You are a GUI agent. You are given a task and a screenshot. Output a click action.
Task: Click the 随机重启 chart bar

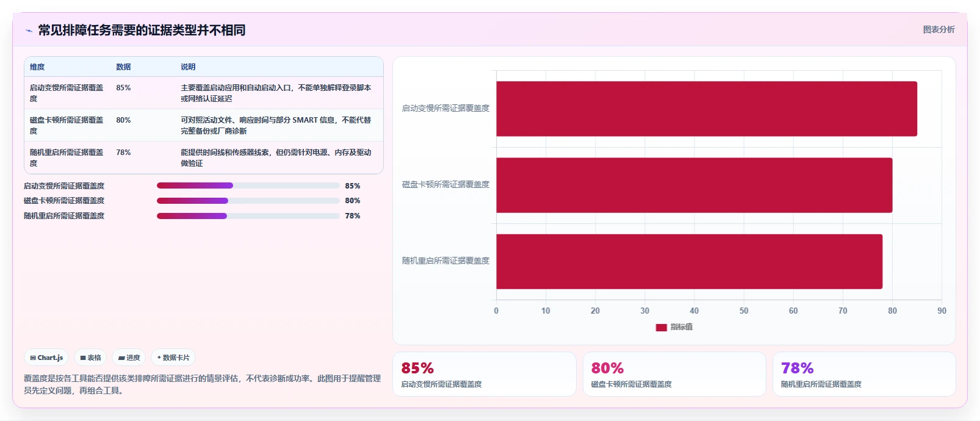point(690,261)
